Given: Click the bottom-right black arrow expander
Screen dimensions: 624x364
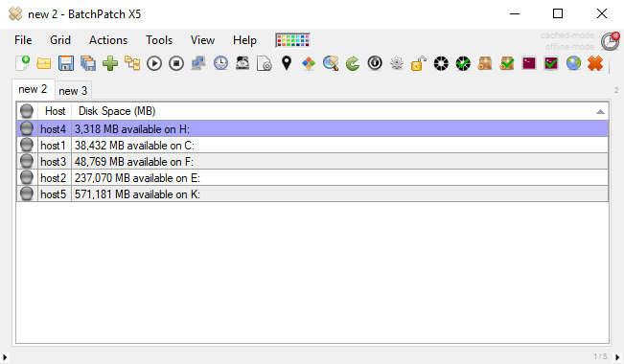Looking at the screenshot, I should click(x=617, y=357).
